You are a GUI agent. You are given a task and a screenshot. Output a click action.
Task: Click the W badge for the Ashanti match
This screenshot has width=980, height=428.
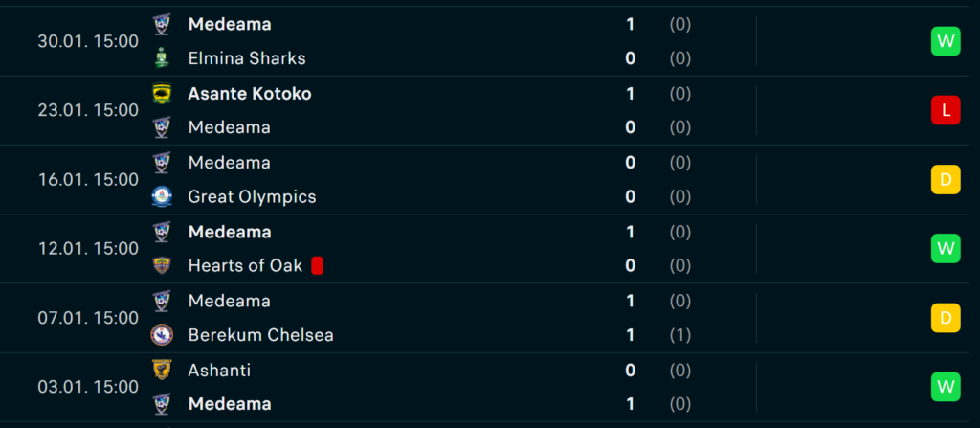(x=946, y=388)
